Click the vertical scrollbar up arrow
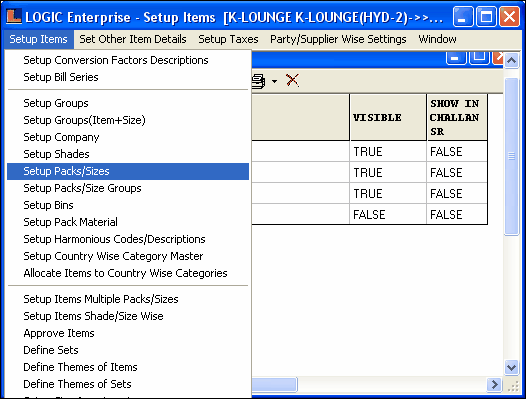 coord(512,60)
